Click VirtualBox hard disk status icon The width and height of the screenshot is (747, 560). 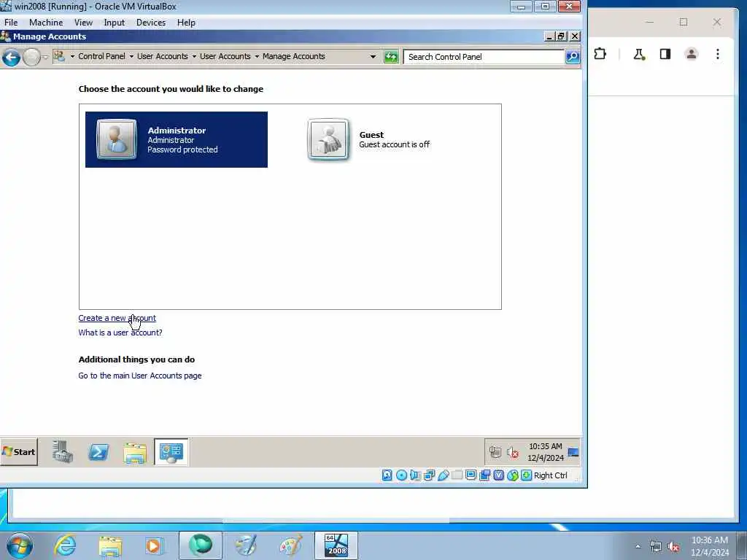click(x=387, y=475)
